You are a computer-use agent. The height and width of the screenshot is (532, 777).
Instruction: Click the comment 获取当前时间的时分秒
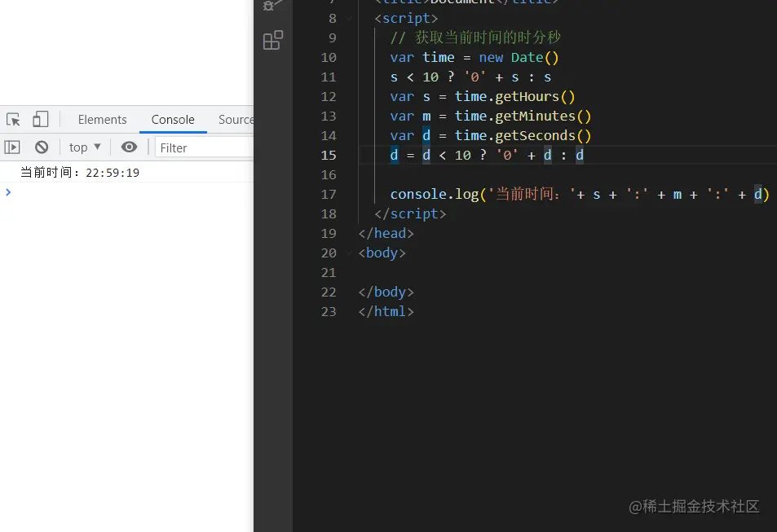pyautogui.click(x=488, y=37)
